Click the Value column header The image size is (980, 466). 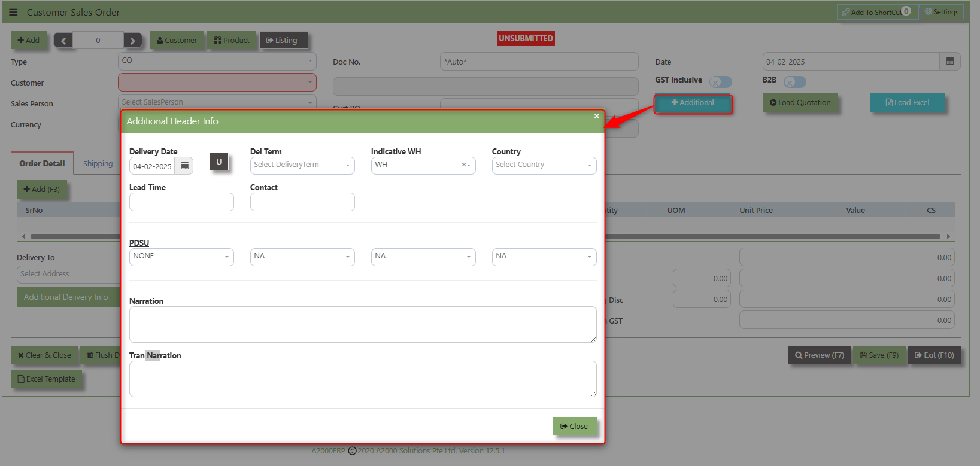click(x=855, y=210)
